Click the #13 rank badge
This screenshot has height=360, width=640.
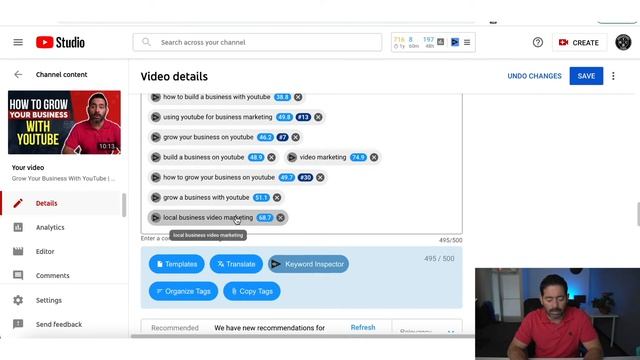pyautogui.click(x=303, y=117)
